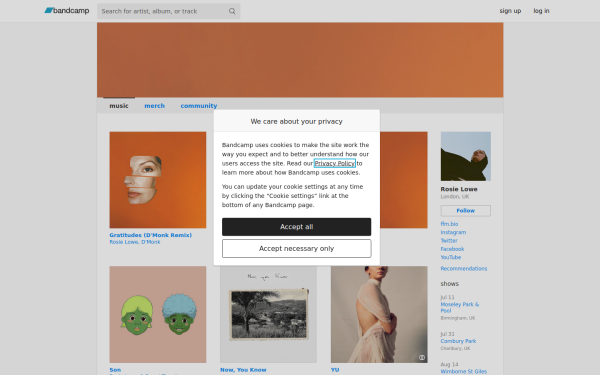Image resolution: width=600 pixels, height=375 pixels.
Task: Open the log in link
Action: (541, 11)
